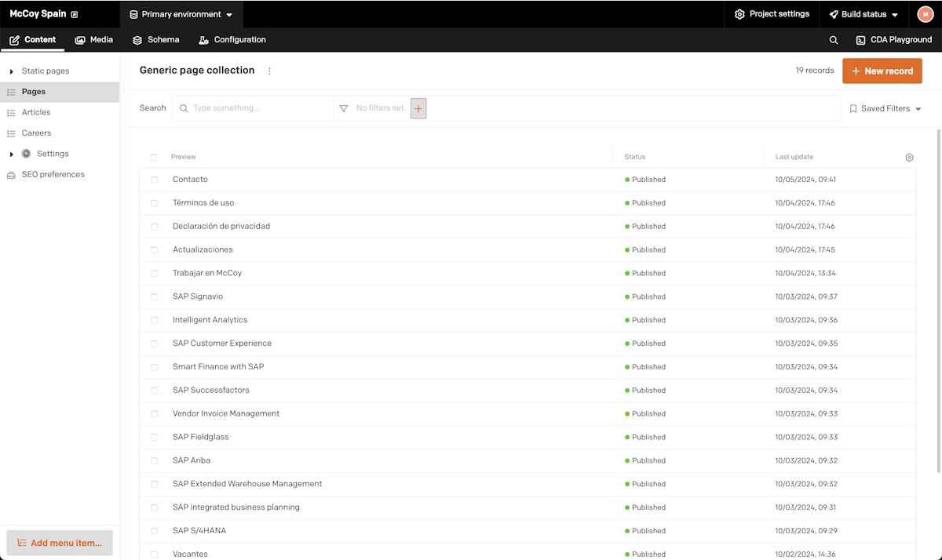Screen dimensions: 942x560
Task: Tick the Actualizaciones row checkbox
Action: pos(154,250)
